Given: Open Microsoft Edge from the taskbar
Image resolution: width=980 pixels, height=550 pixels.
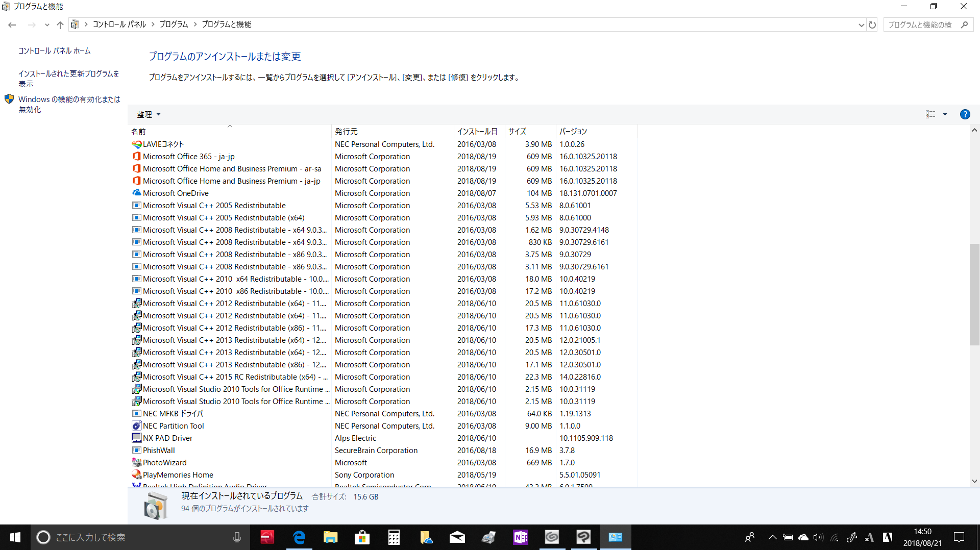Looking at the screenshot, I should [x=299, y=537].
